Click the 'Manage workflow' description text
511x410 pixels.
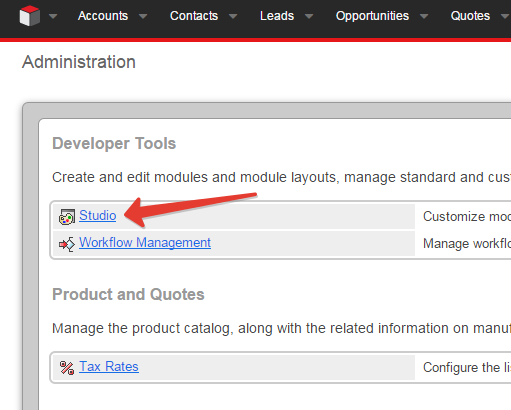point(467,244)
